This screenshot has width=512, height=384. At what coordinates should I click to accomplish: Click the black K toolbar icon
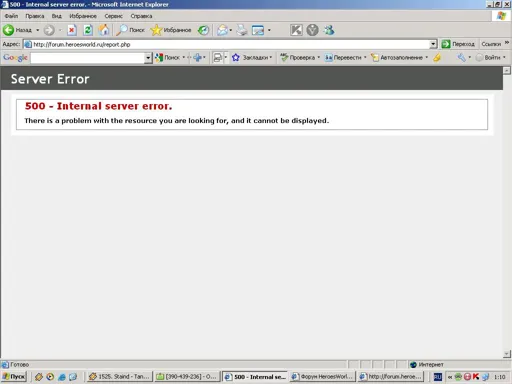(x=296, y=30)
